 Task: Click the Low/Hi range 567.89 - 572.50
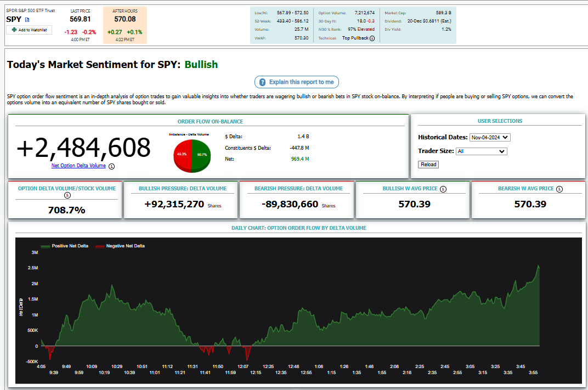click(292, 13)
